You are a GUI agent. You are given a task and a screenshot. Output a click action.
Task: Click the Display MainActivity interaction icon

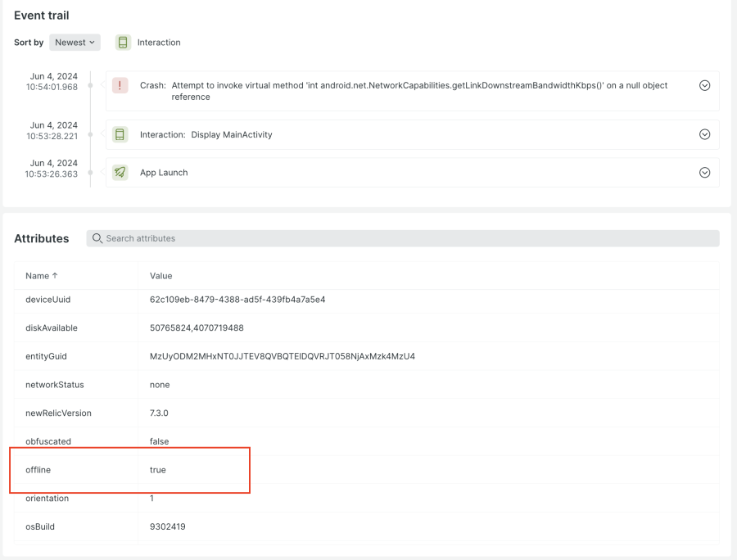click(120, 134)
